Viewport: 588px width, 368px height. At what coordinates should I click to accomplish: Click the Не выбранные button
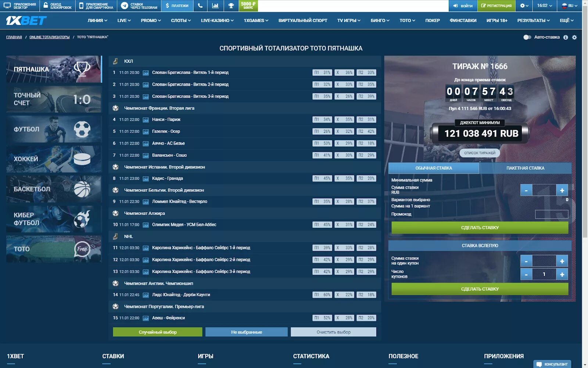click(x=247, y=332)
